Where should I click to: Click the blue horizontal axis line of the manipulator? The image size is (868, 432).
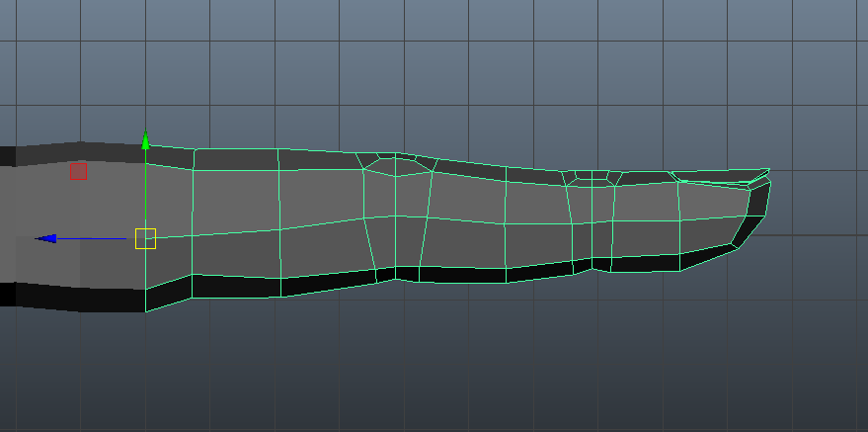[x=94, y=238]
